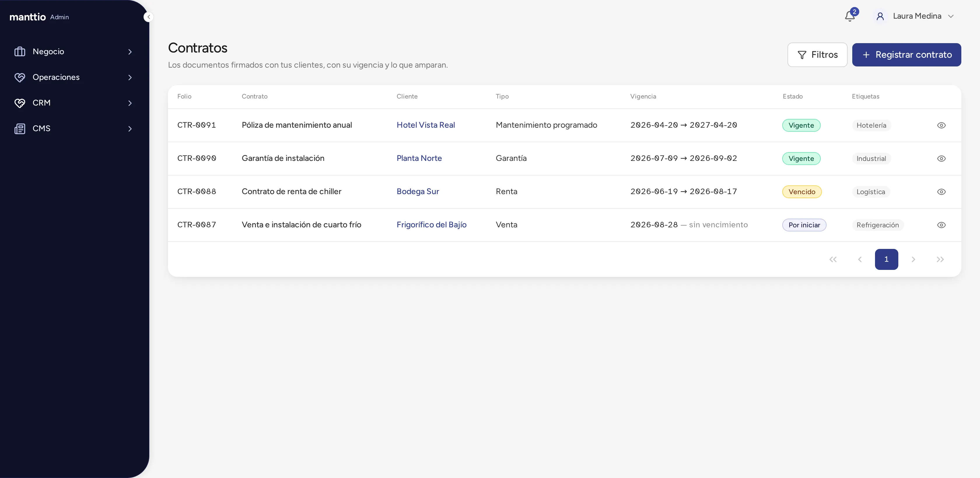
Task: Click folio CTR-0087
Action: 197,225
